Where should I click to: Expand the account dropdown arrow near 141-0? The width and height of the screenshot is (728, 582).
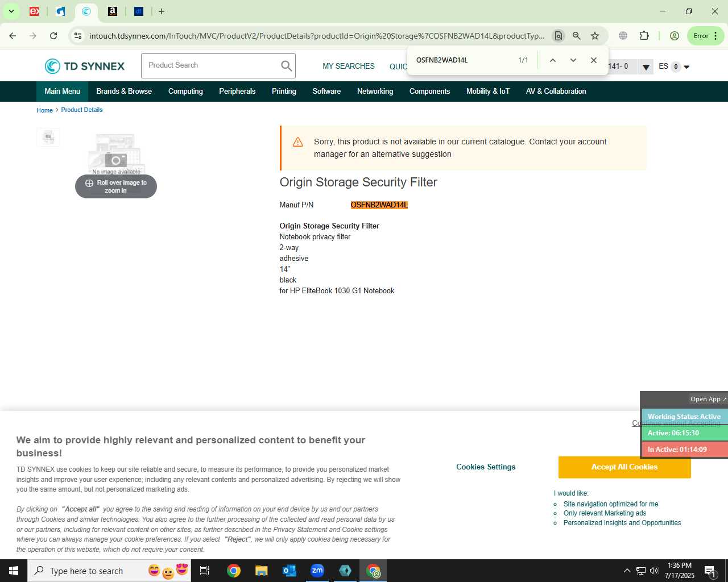click(646, 67)
